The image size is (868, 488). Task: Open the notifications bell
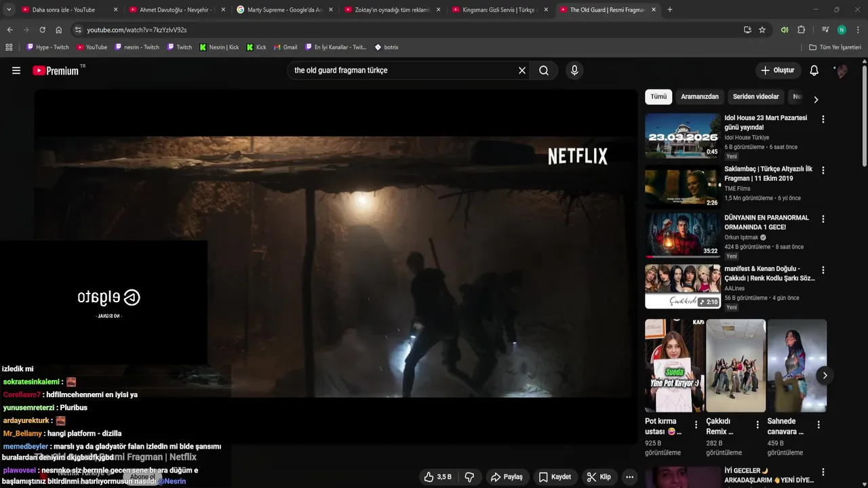click(814, 70)
